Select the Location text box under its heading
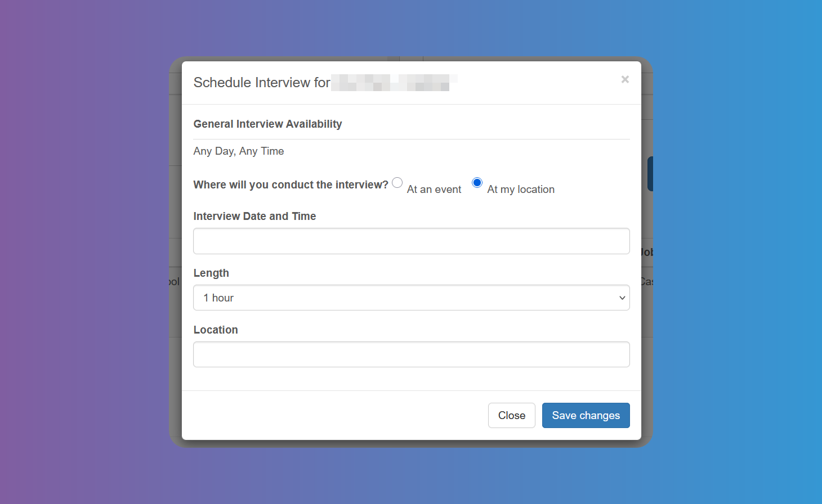The height and width of the screenshot is (504, 822). (412, 354)
